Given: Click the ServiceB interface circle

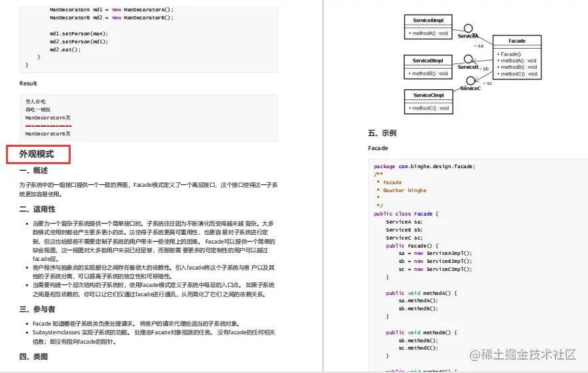Looking at the screenshot, I should (468, 59).
